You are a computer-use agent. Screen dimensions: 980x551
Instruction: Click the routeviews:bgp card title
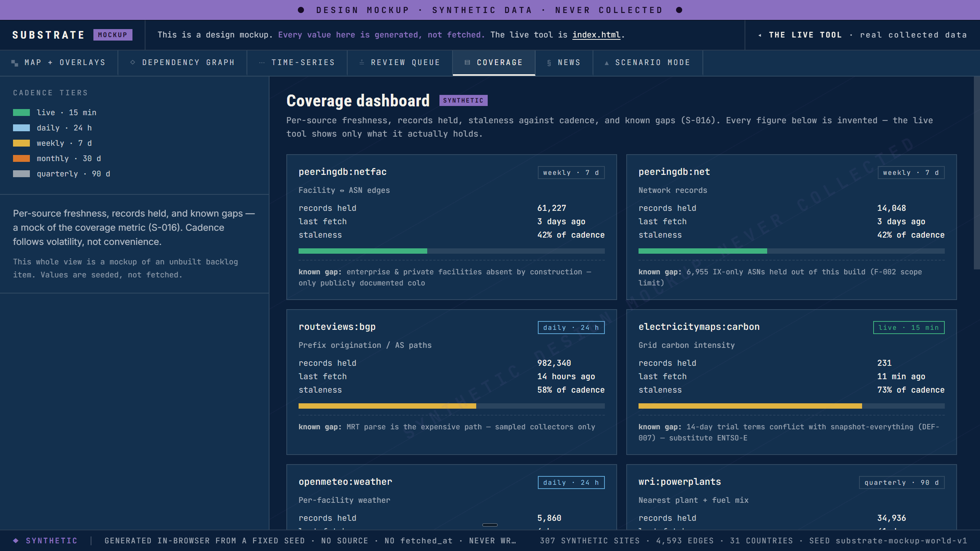click(337, 327)
